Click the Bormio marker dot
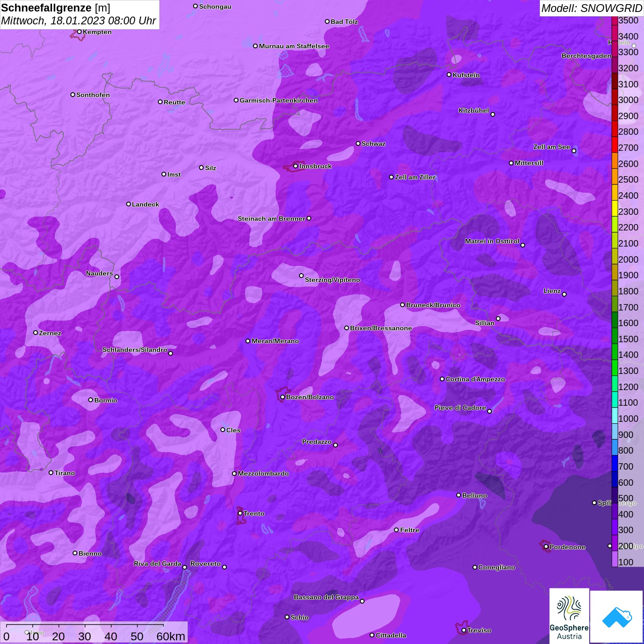 pos(91,400)
